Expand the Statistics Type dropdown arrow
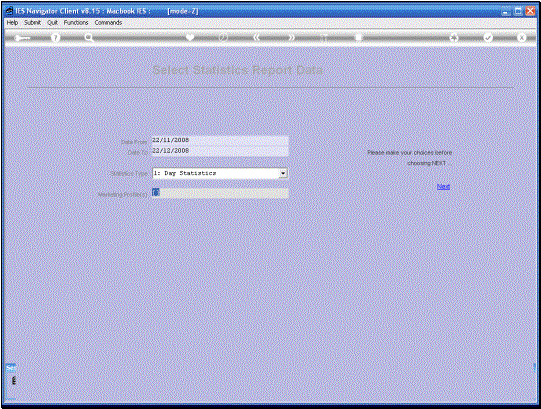541x409 pixels. tap(283, 173)
